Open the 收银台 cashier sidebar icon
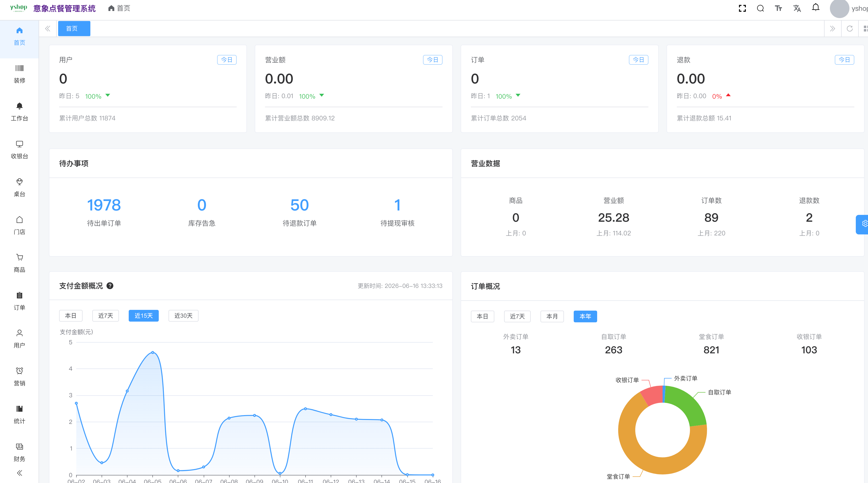868x483 pixels. coord(20,144)
